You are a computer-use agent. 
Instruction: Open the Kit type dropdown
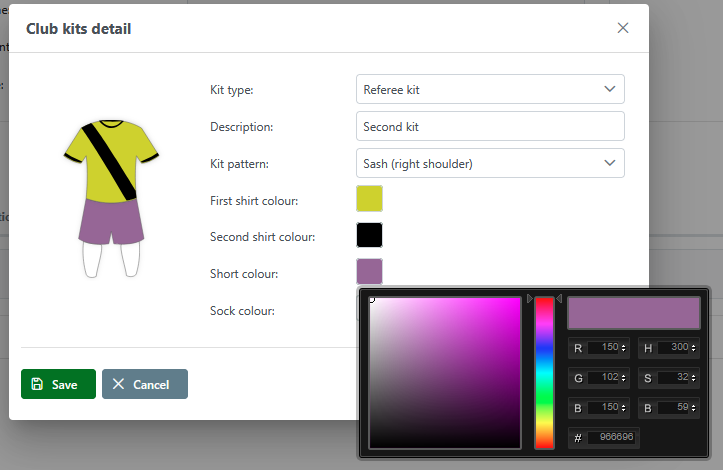(490, 89)
